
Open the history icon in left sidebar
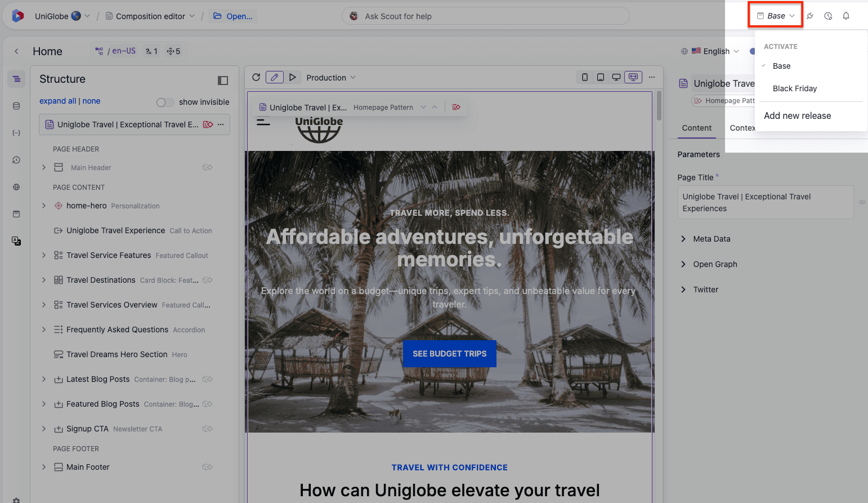(x=16, y=160)
